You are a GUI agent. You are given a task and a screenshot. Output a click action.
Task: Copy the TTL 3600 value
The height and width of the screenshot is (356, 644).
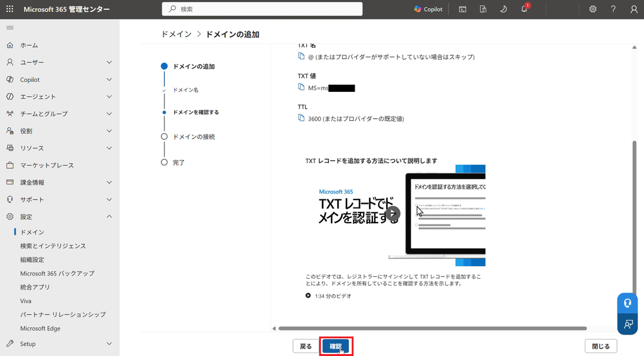point(301,118)
